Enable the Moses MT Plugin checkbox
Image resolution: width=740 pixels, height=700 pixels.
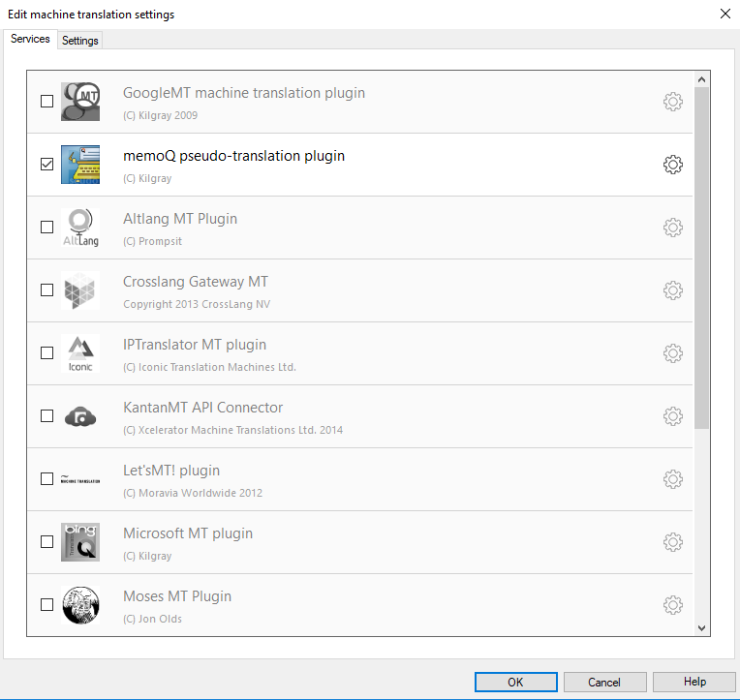tap(46, 604)
